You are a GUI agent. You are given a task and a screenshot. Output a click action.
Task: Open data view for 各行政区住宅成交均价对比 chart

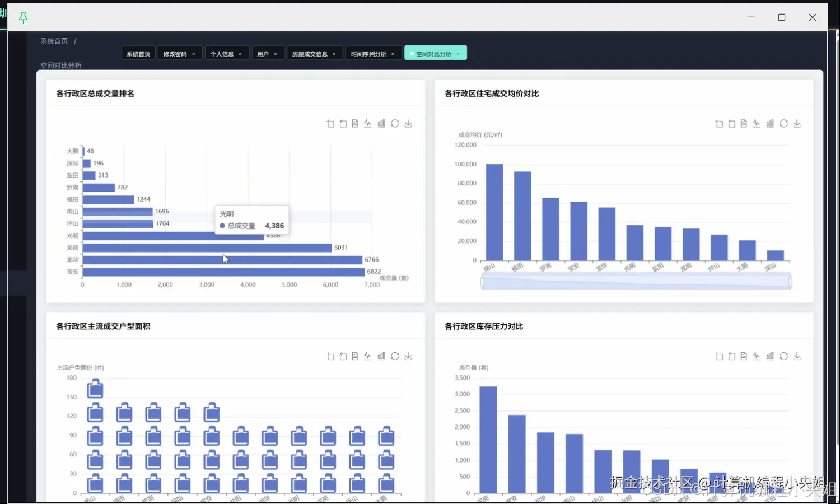tap(744, 124)
